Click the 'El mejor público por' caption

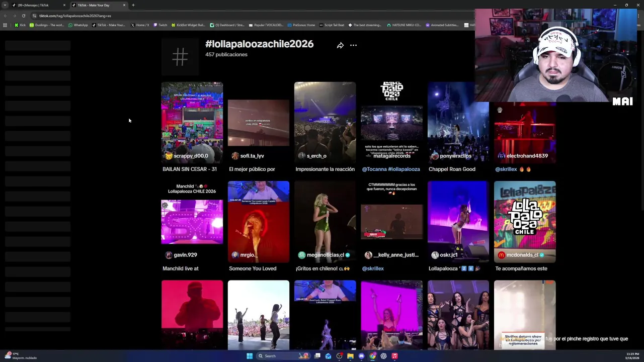(252, 169)
